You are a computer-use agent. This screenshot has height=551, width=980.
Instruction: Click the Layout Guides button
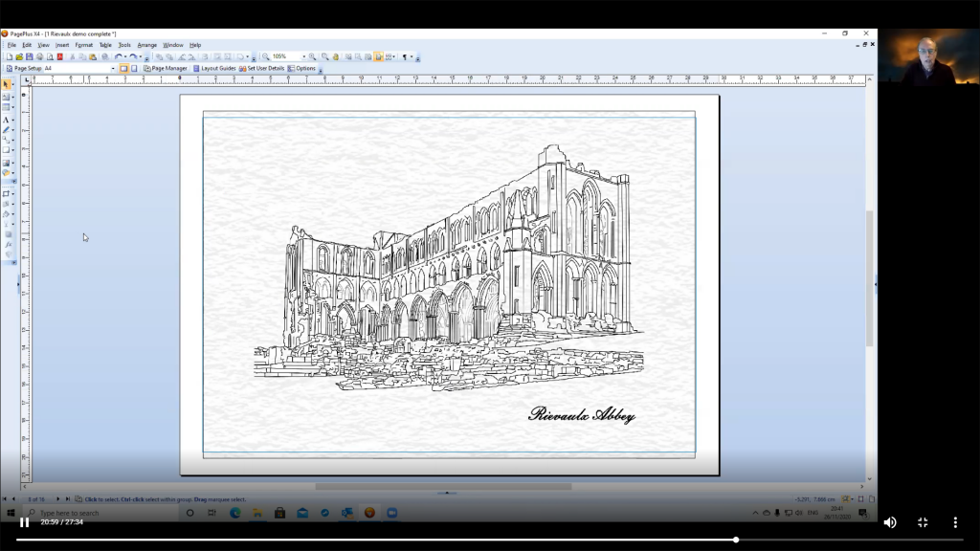point(214,69)
